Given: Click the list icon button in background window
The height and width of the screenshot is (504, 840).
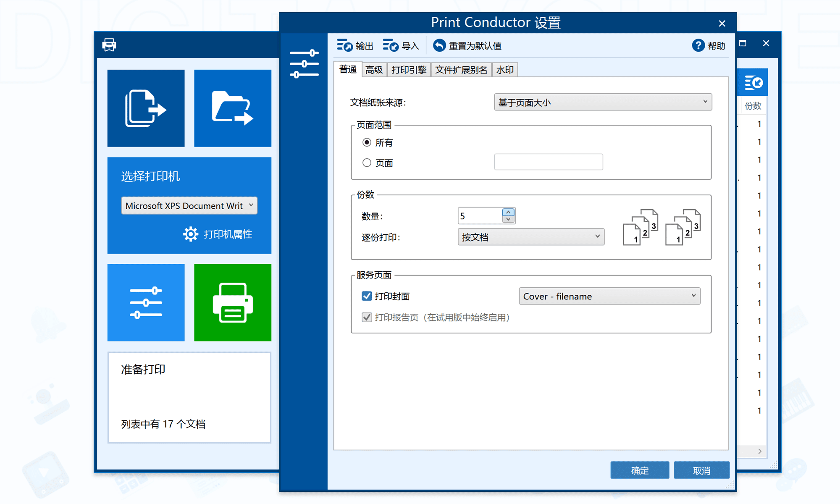Looking at the screenshot, I should tap(753, 83).
